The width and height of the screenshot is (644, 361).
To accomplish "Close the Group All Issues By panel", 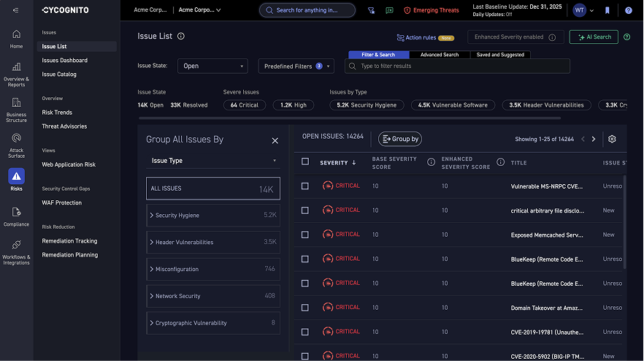I will tap(275, 140).
